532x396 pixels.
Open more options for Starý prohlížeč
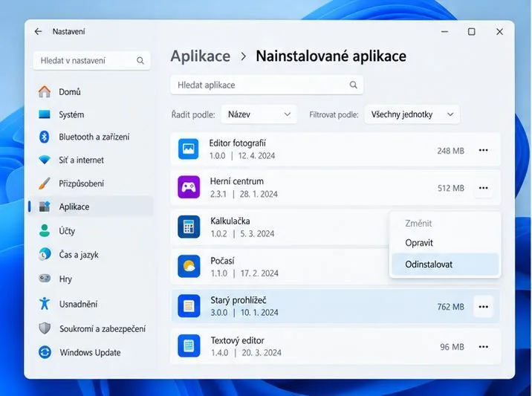click(x=483, y=307)
